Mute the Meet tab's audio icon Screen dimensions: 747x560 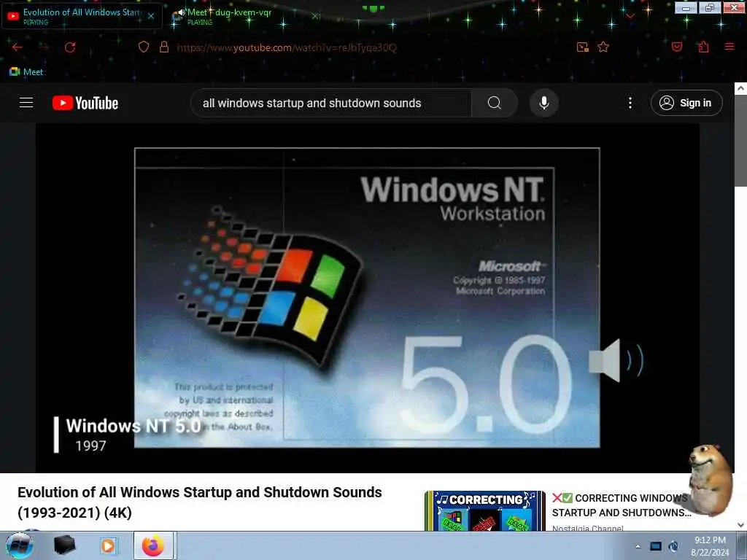(x=179, y=15)
